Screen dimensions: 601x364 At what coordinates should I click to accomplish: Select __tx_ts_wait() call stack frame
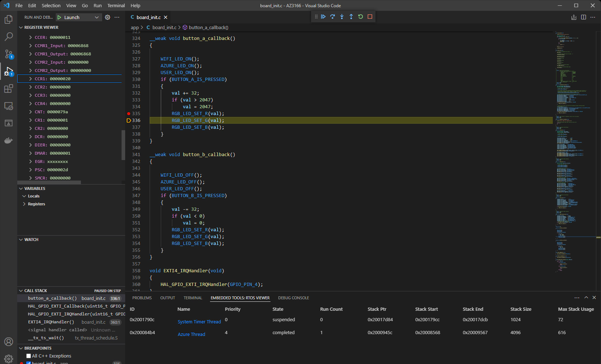click(x=71, y=338)
